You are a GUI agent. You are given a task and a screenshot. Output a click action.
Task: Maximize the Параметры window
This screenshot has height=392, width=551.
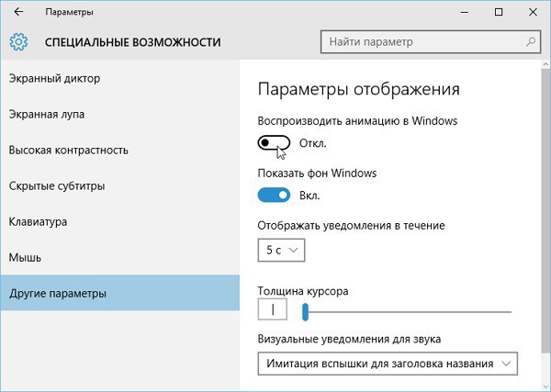[499, 12]
